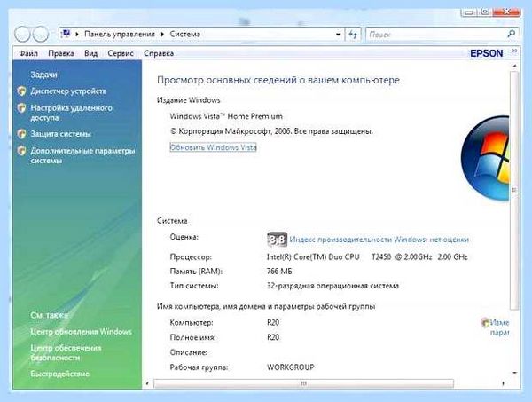Click the vertical scrollbar thumb
The image size is (532, 402).
click(514, 191)
